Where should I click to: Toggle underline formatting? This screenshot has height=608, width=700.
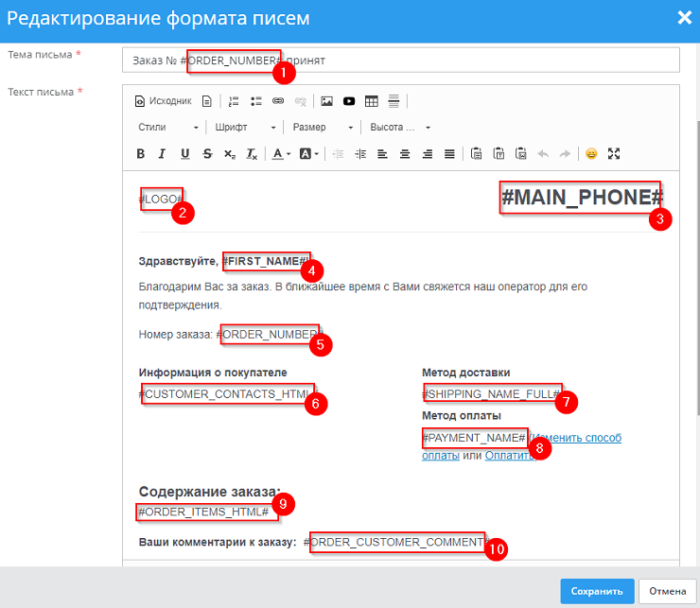click(184, 153)
